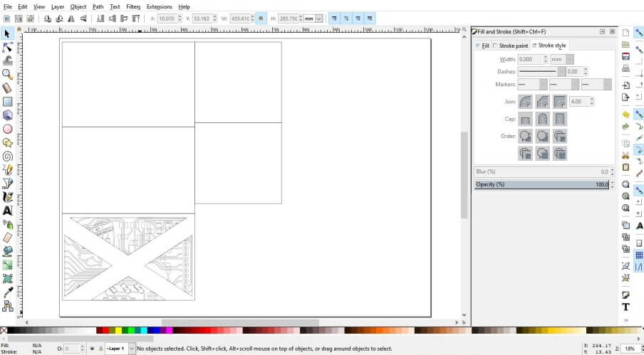Select the node editing tool
The width and height of the screenshot is (644, 355).
pyautogui.click(x=8, y=47)
